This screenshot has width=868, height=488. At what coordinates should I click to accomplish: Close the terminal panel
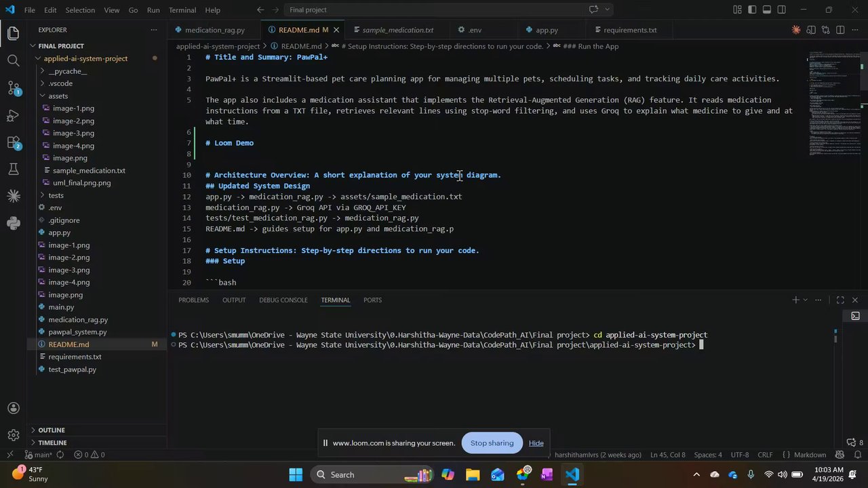click(x=855, y=300)
